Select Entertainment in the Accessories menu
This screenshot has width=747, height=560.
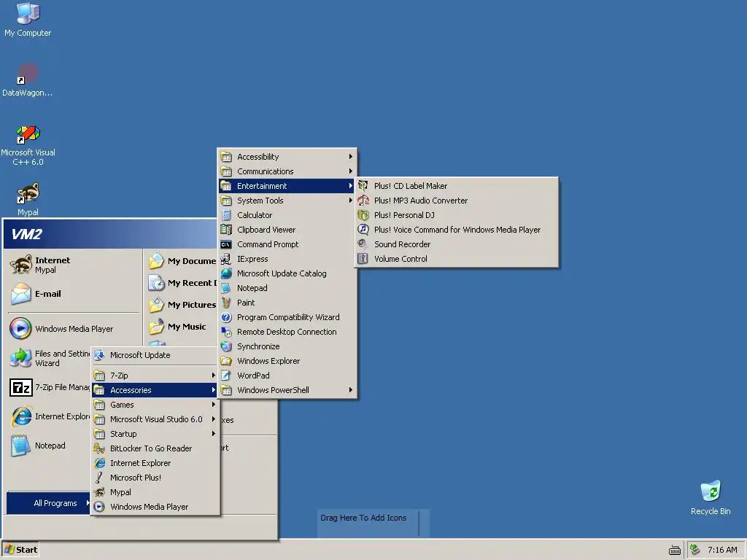(287, 186)
